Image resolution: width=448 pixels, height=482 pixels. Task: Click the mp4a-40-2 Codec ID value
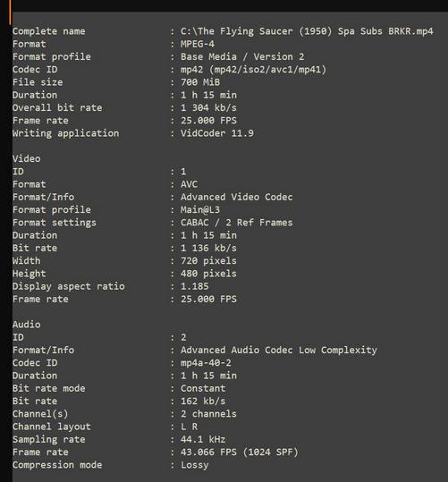coord(206,363)
